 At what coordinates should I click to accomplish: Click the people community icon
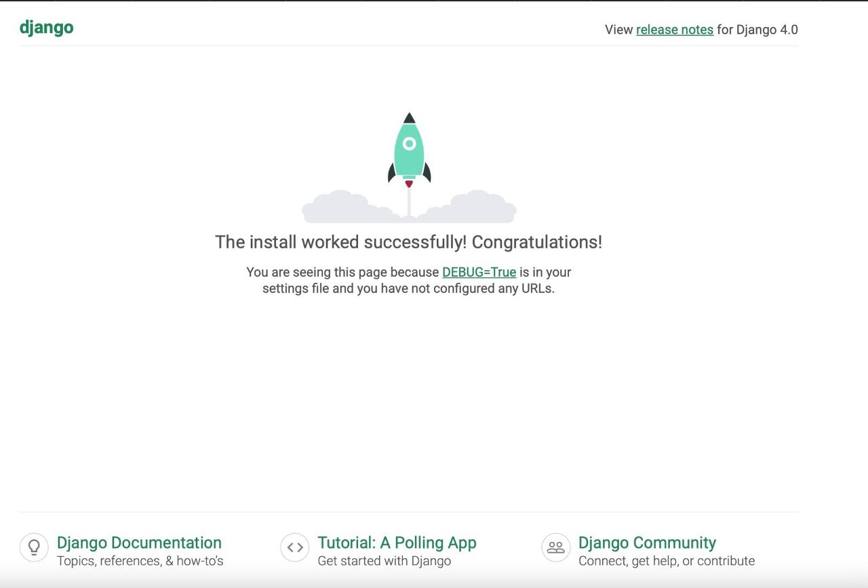point(556,547)
